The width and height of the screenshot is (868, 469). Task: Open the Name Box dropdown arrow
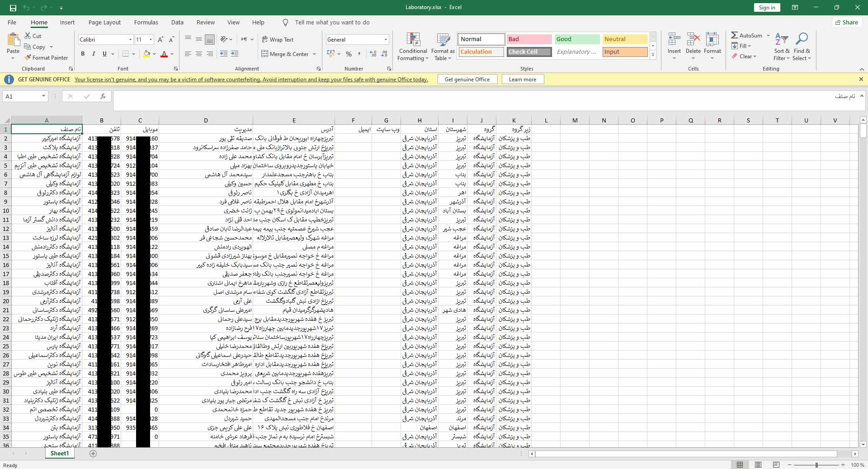(43, 96)
